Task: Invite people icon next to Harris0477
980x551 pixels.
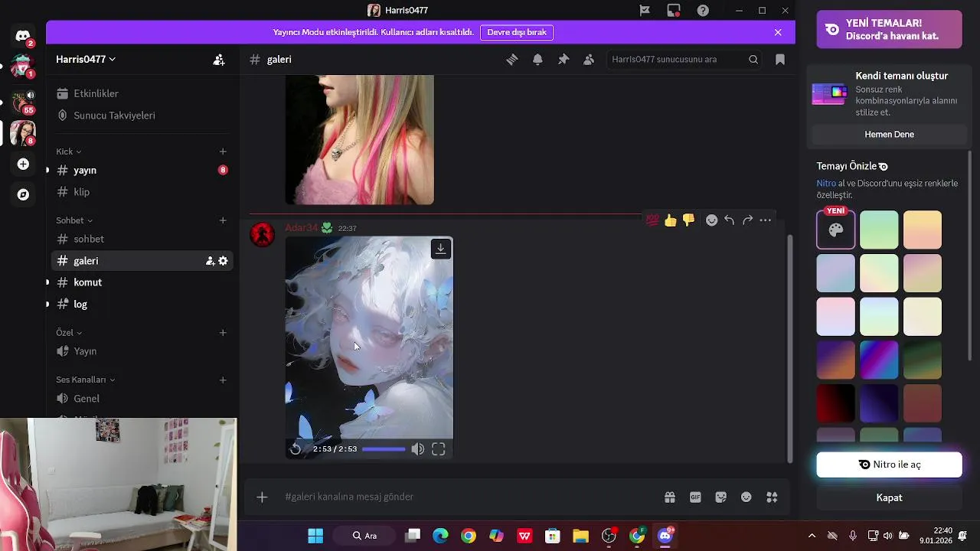Action: tap(219, 60)
